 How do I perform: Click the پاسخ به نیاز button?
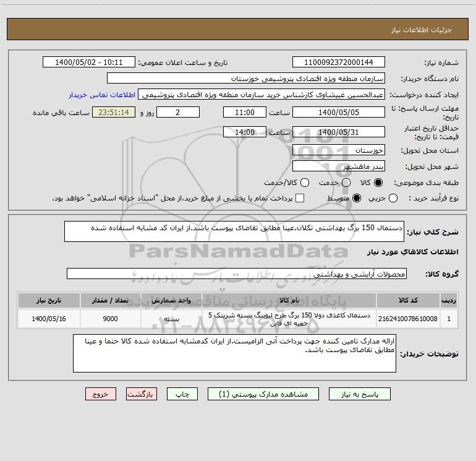click(360, 394)
